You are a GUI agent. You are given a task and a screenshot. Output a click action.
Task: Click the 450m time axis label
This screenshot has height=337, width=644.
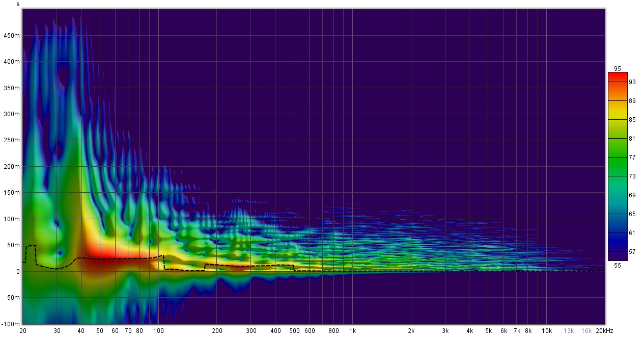[12, 36]
